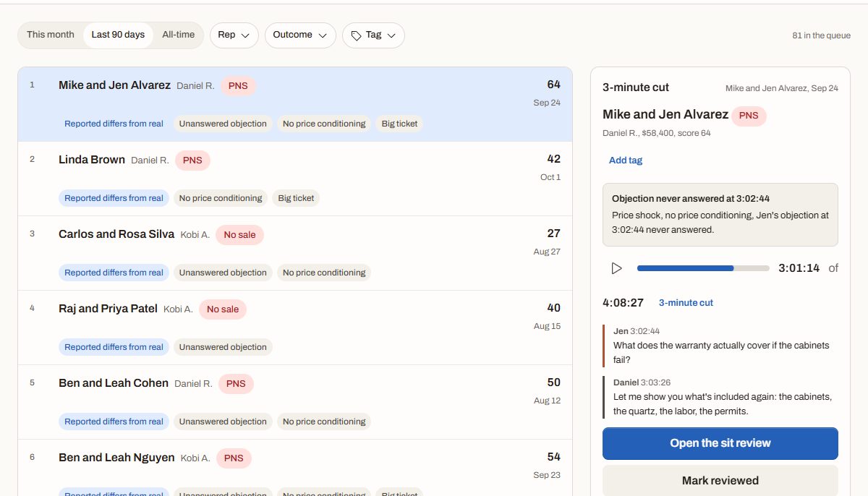Choose the Raj and Priya Patel row
Image resolution: width=868 pixels, height=496 pixels.
click(295, 328)
